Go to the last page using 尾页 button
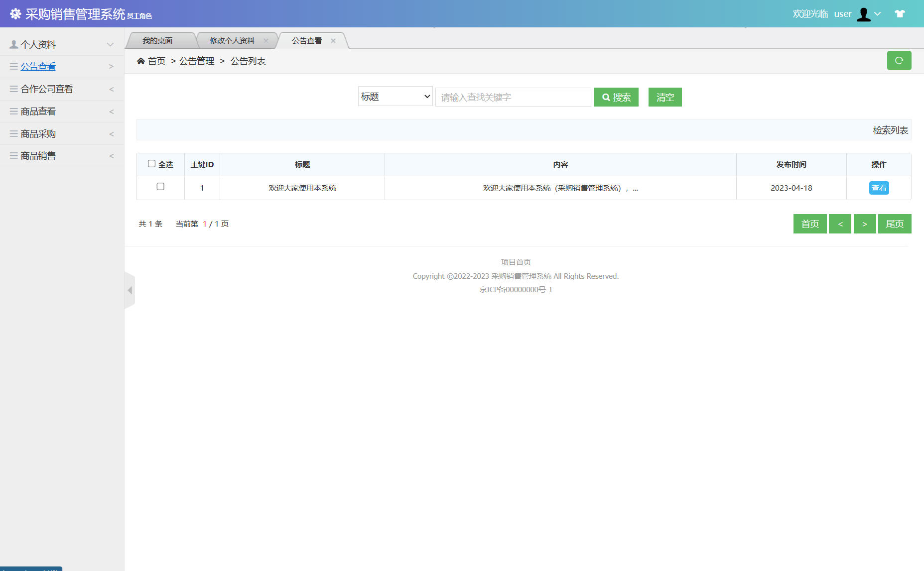924x571 pixels. (x=895, y=224)
